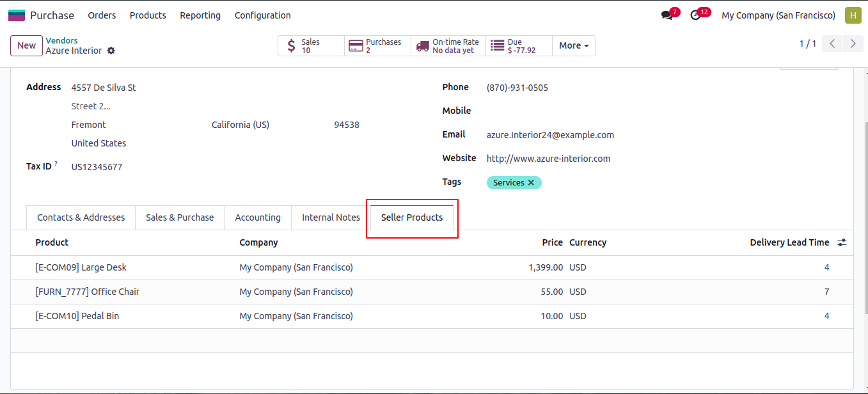Screen dimensions: 868x394
Task: Open the chat messages icon
Action: [x=667, y=15]
